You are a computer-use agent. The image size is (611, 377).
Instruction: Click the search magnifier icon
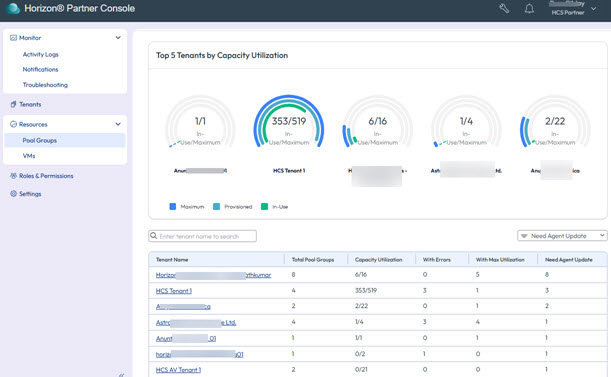[x=154, y=236]
